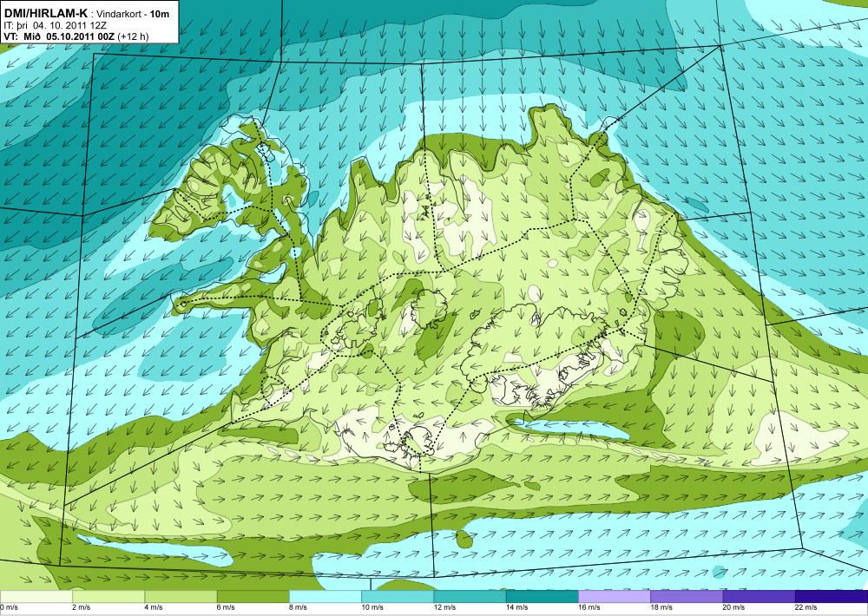
Task: Click the 'DMI/HIRLAM-K' model title text
Action: [45, 14]
